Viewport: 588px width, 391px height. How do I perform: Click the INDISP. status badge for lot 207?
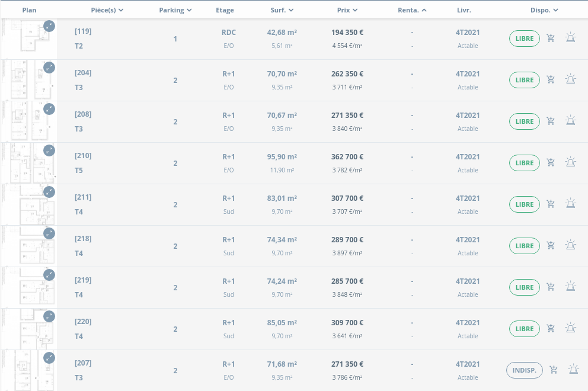click(525, 370)
